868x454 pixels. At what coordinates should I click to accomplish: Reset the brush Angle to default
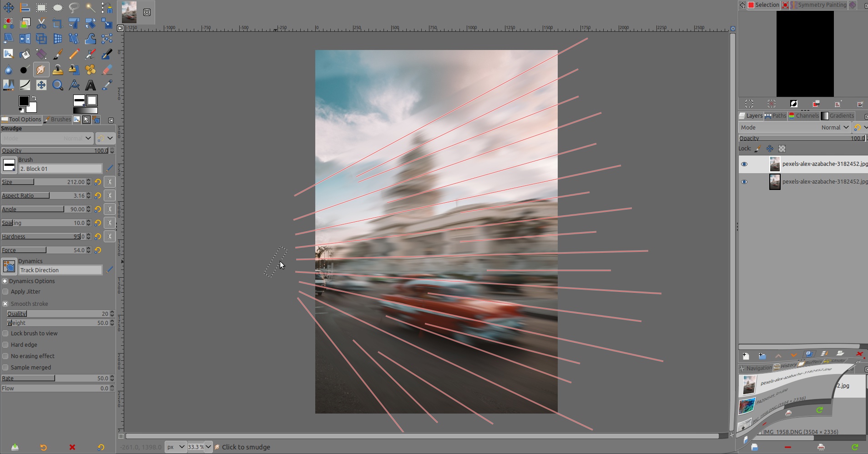tap(98, 210)
